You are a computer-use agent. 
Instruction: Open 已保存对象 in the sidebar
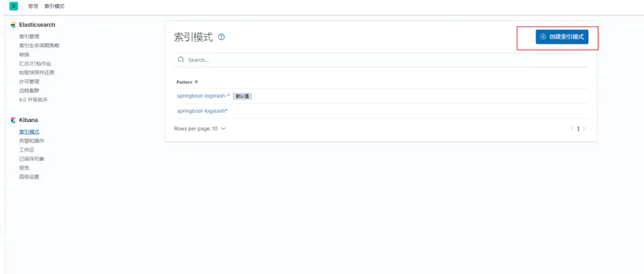(32, 158)
